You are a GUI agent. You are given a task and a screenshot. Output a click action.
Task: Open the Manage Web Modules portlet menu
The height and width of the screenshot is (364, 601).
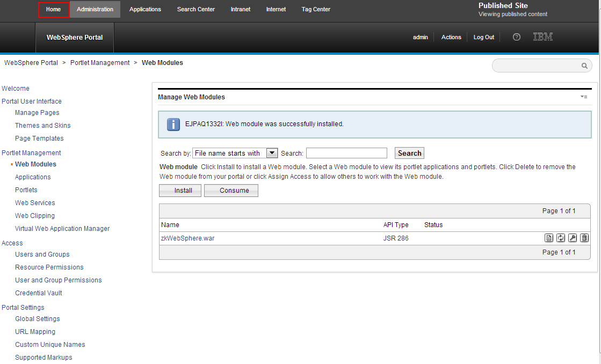pos(584,97)
